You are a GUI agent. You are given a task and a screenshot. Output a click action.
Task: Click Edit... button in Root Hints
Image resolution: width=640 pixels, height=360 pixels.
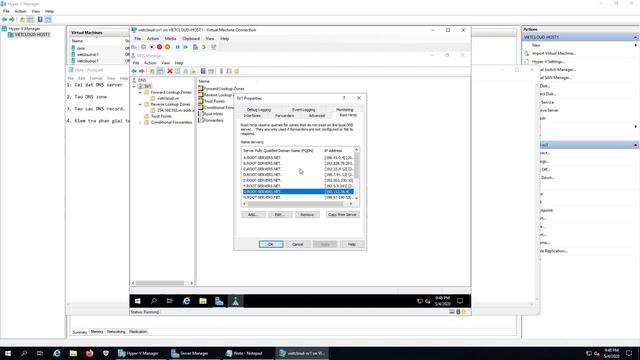coord(280,215)
